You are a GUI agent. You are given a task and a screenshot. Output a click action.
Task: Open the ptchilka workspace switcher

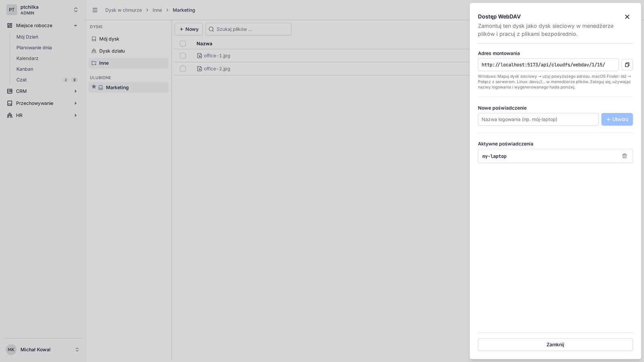click(x=42, y=10)
